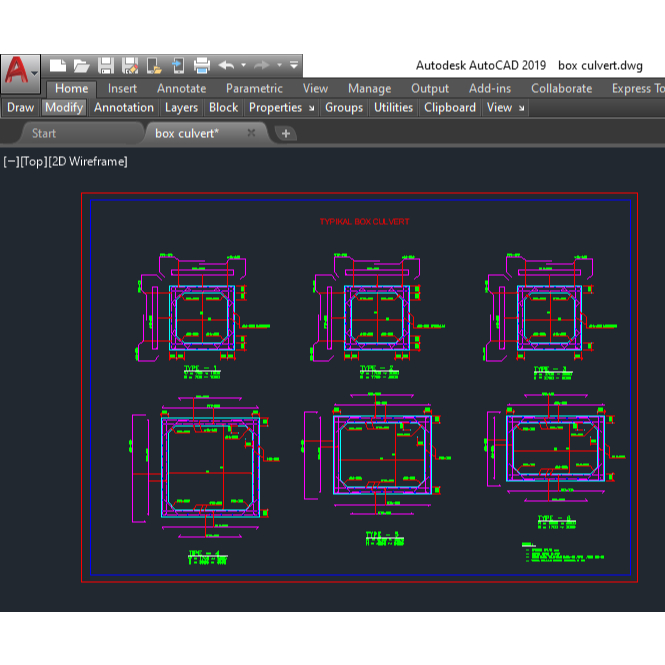Expand the Undo history dropdown arrow

tap(243, 65)
